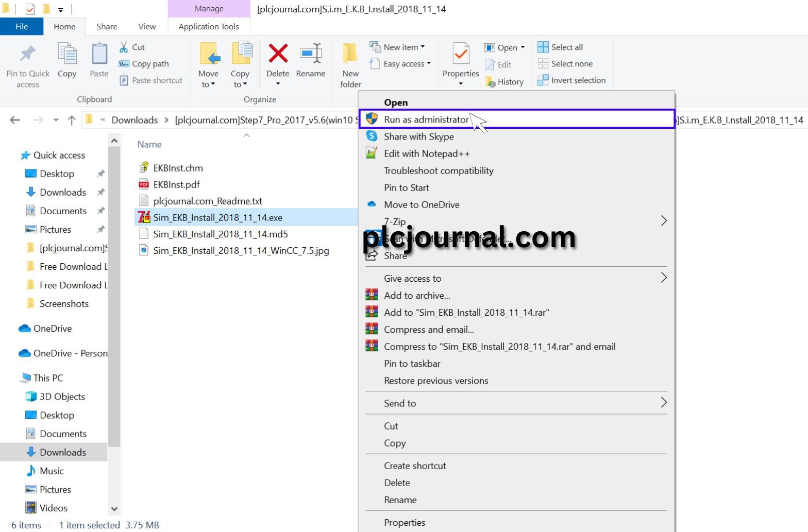Open the File tab
The image size is (808, 532).
[22, 27]
